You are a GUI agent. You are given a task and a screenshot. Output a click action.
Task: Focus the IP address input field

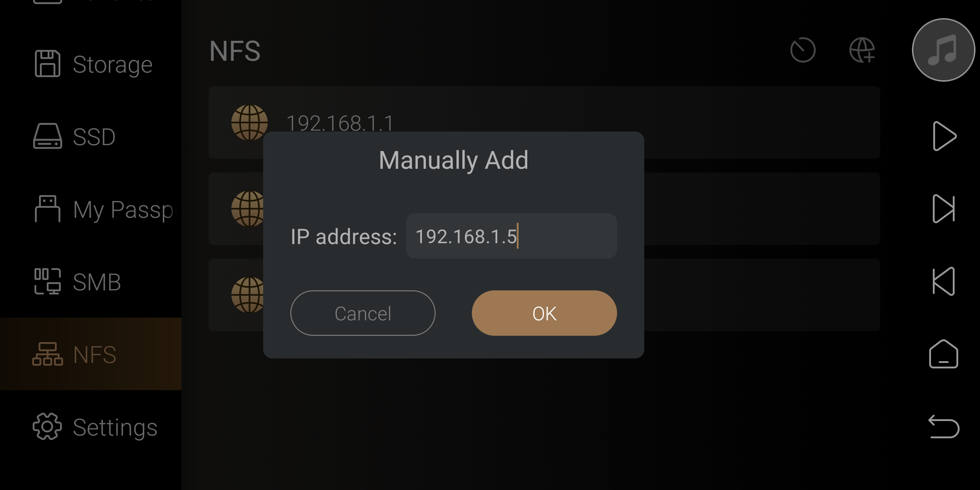pyautogui.click(x=511, y=236)
